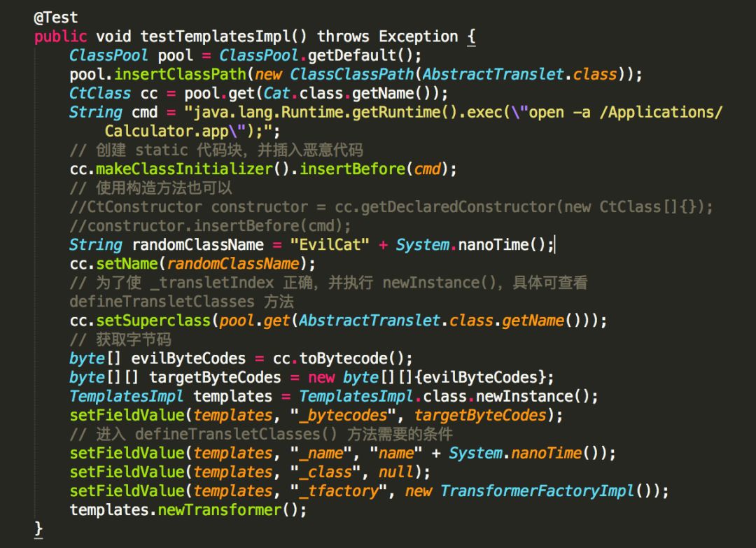Click comment '// 进入 defineTransletClasses() 方法需要的条件'

pos(261,434)
